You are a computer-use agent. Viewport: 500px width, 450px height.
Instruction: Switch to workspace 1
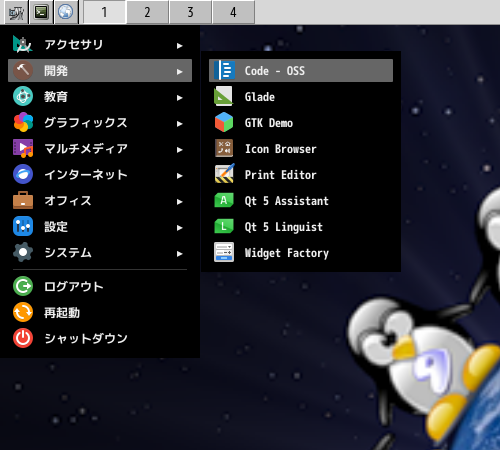(104, 12)
